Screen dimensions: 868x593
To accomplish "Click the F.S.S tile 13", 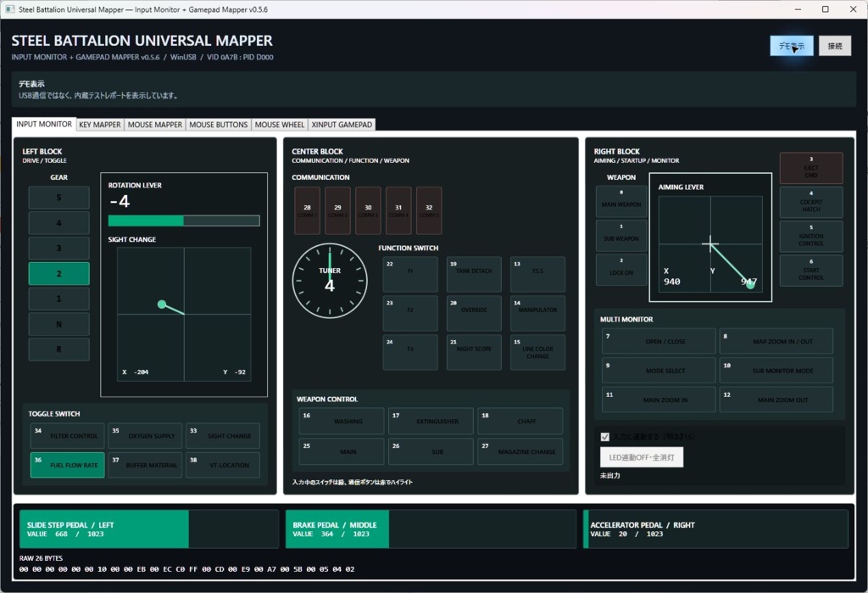I will (537, 274).
